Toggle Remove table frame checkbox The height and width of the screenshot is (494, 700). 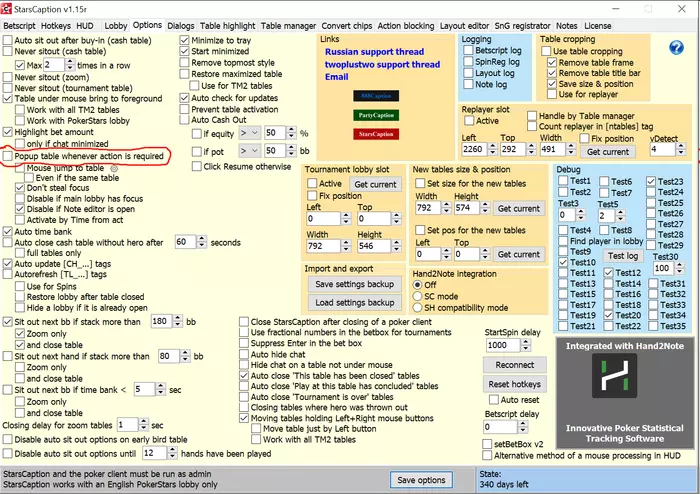(552, 62)
